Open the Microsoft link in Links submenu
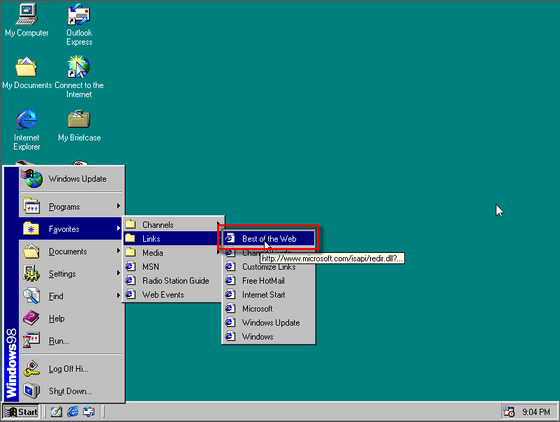Image resolution: width=560 pixels, height=422 pixels. click(269, 308)
